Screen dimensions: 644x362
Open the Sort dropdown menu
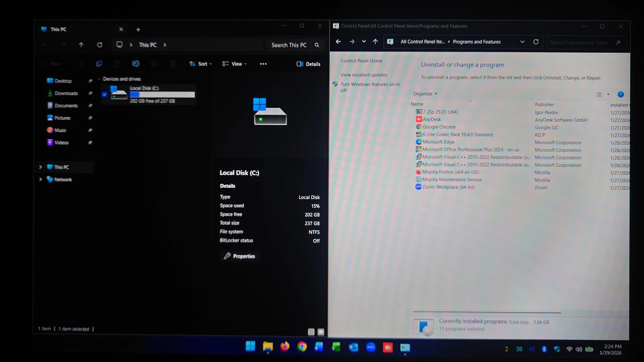coord(201,64)
